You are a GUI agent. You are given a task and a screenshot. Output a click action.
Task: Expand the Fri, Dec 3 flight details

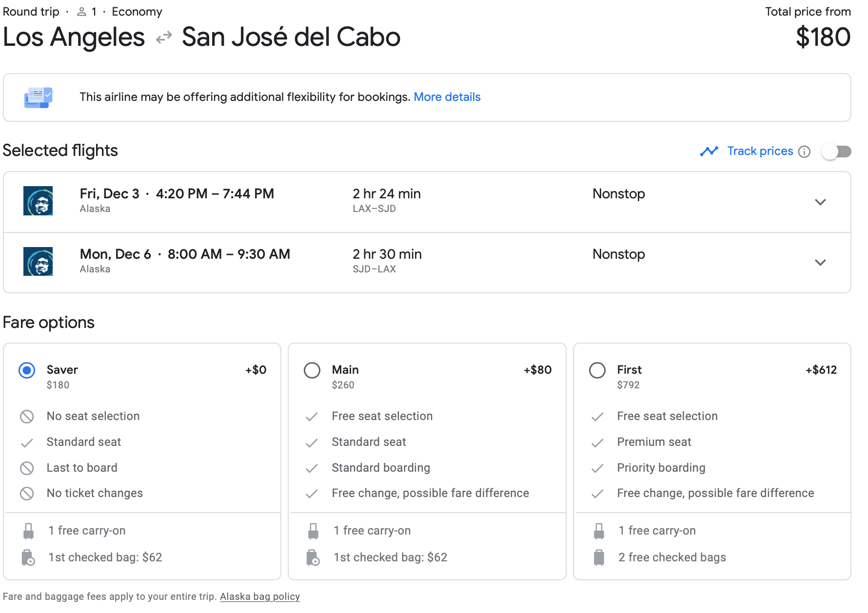pos(820,202)
